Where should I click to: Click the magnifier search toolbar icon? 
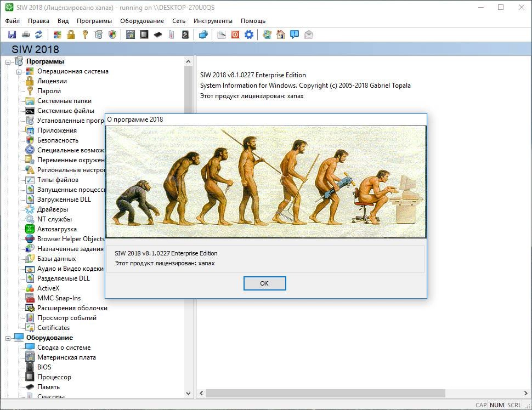pos(222,34)
